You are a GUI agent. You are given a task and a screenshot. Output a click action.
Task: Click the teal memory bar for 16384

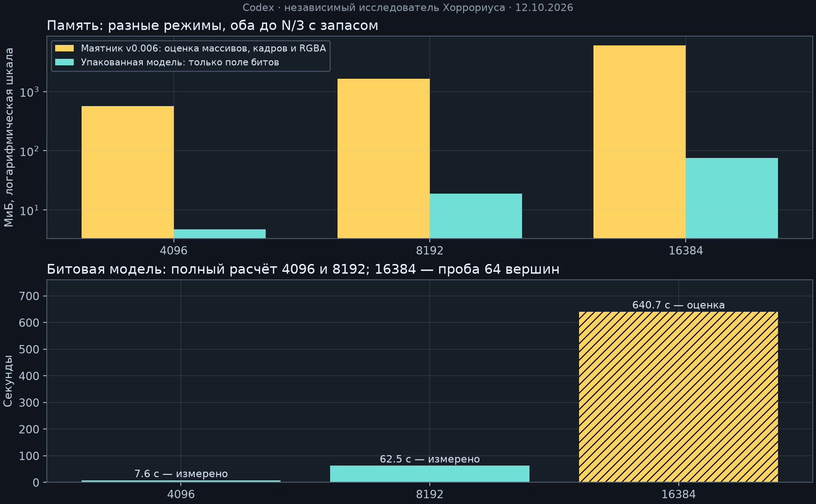732,198
